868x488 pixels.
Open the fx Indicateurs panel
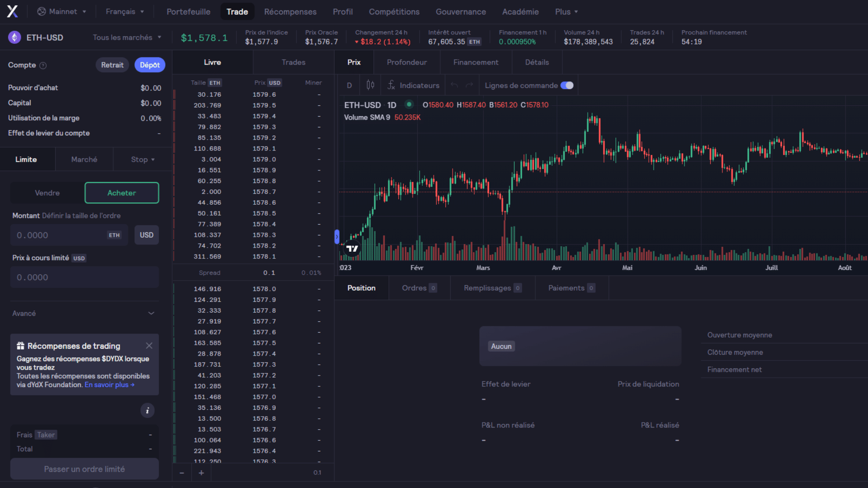(x=413, y=85)
